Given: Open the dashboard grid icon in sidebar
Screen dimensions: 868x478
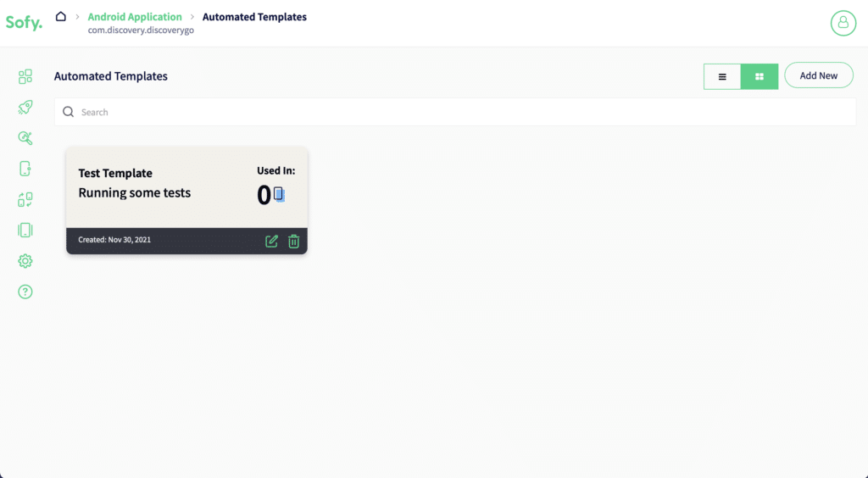Looking at the screenshot, I should pos(25,77).
